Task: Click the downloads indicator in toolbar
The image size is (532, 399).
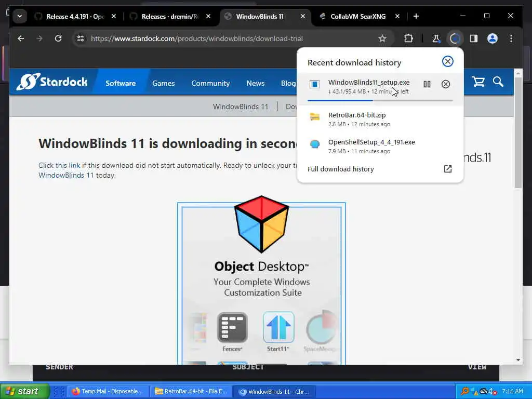Action: [455, 38]
